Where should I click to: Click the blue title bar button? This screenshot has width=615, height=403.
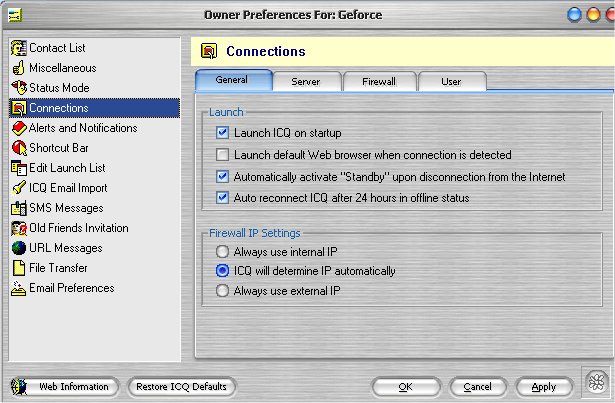pos(574,15)
